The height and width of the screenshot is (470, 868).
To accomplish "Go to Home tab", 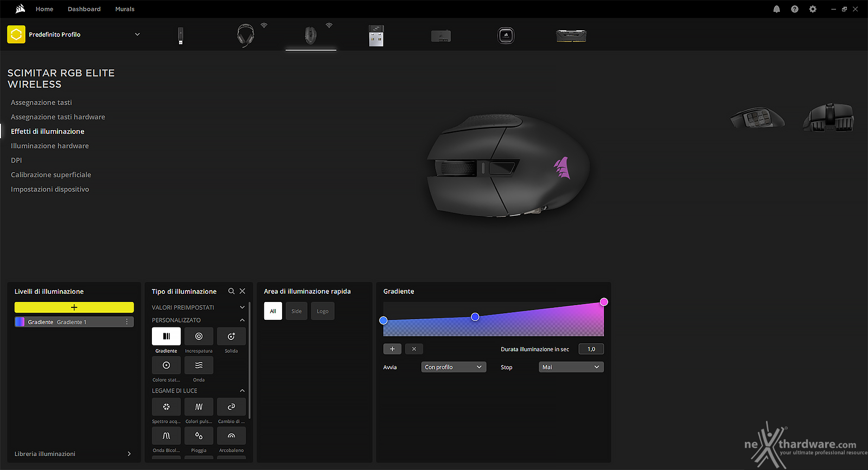I will pyautogui.click(x=44, y=9).
